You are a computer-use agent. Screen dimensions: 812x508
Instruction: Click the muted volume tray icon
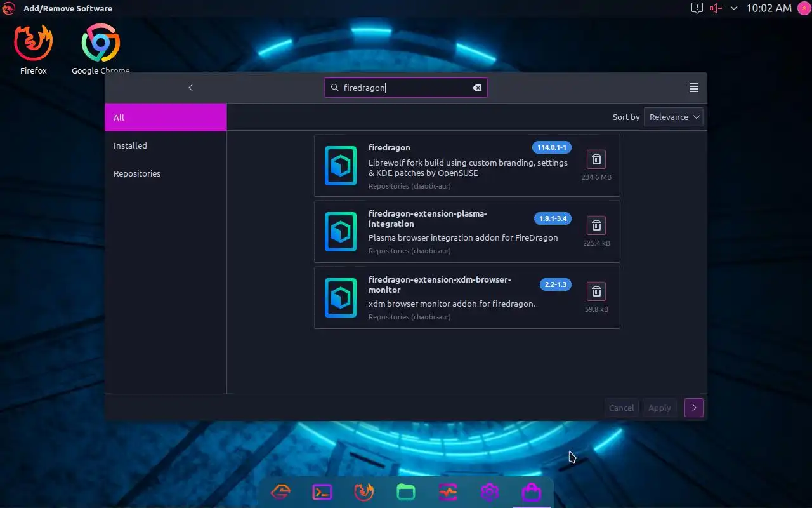716,8
